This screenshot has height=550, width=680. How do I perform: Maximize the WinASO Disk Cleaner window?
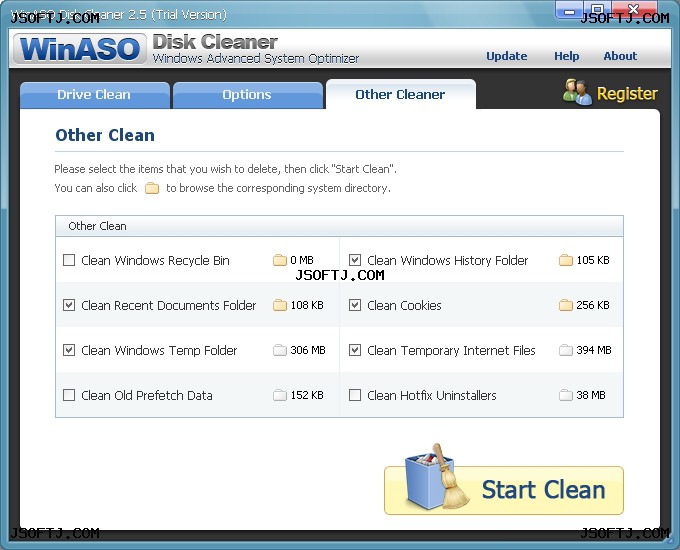click(x=597, y=10)
